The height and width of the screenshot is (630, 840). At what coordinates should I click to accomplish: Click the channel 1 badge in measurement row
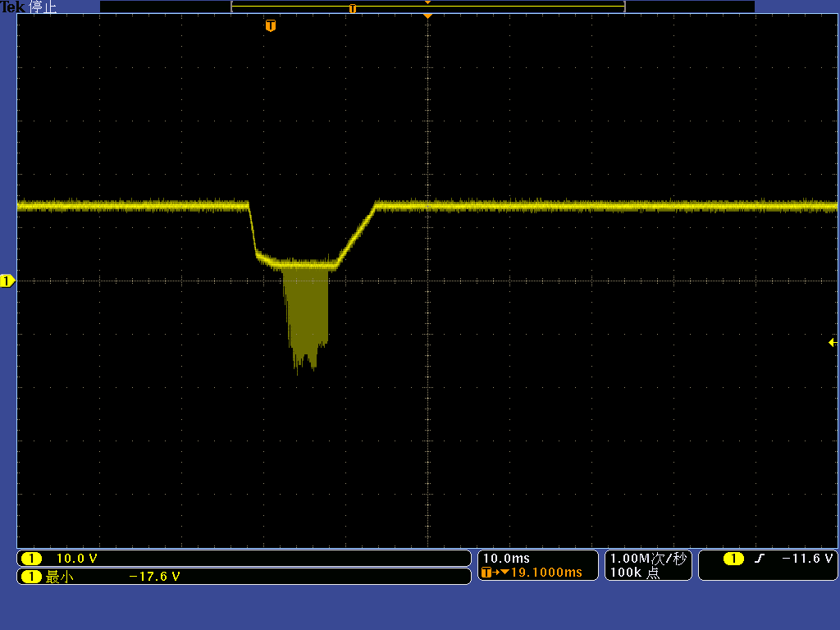(31, 577)
